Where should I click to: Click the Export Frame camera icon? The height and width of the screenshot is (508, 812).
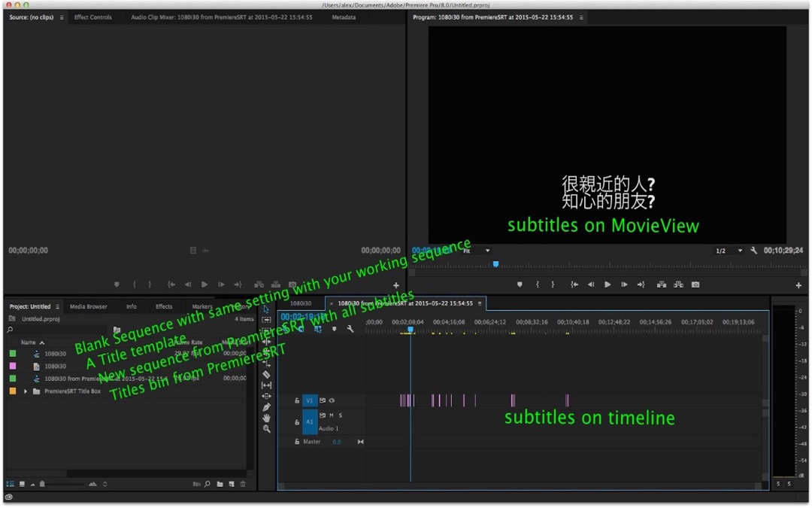[695, 284]
